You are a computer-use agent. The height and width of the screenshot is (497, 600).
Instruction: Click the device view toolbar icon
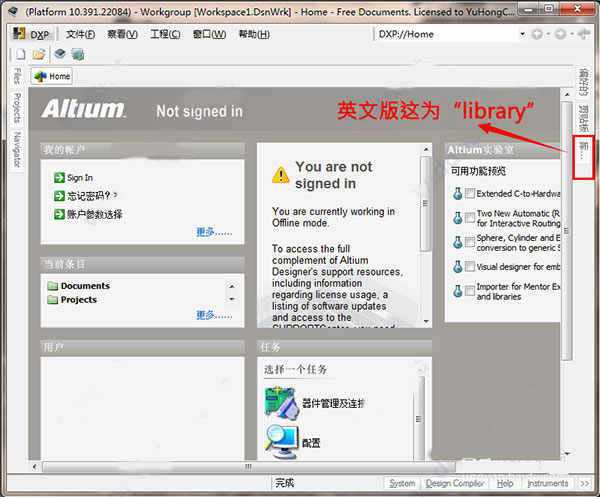click(60, 54)
